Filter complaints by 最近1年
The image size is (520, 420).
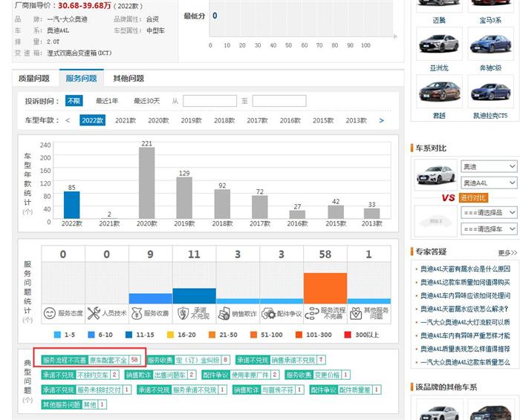tap(107, 101)
